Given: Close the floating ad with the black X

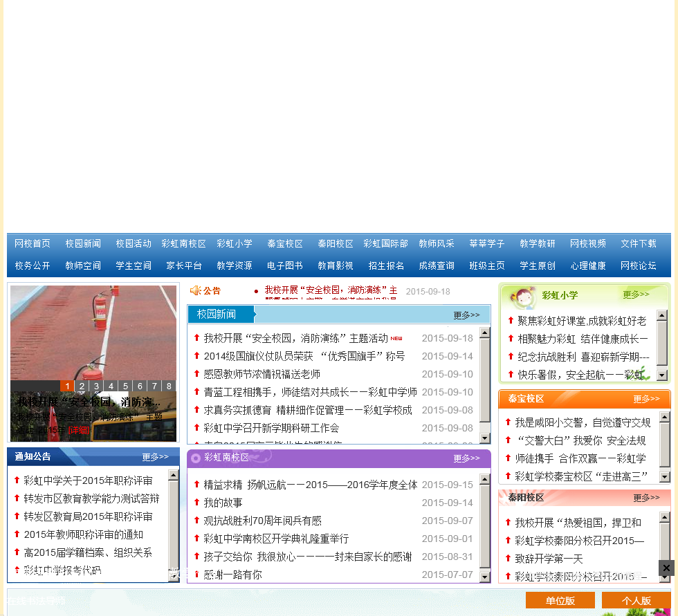Looking at the screenshot, I should [666, 568].
